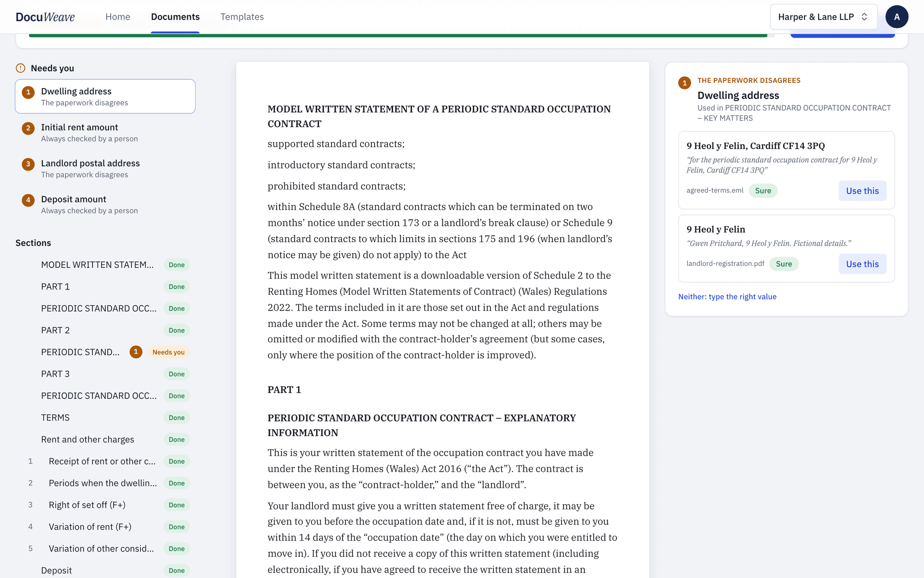Open Variation of rent (F+) section

click(x=105, y=527)
